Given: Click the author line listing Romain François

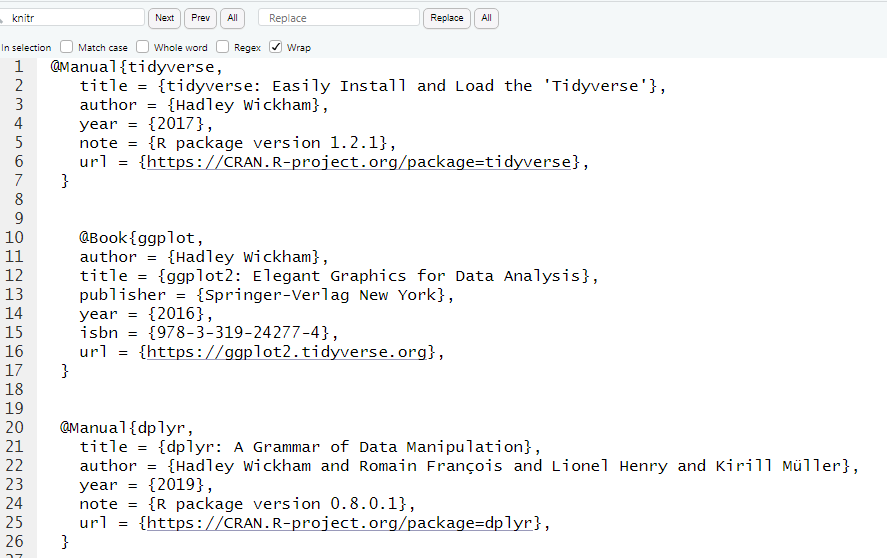Looking at the screenshot, I should pos(469,466).
